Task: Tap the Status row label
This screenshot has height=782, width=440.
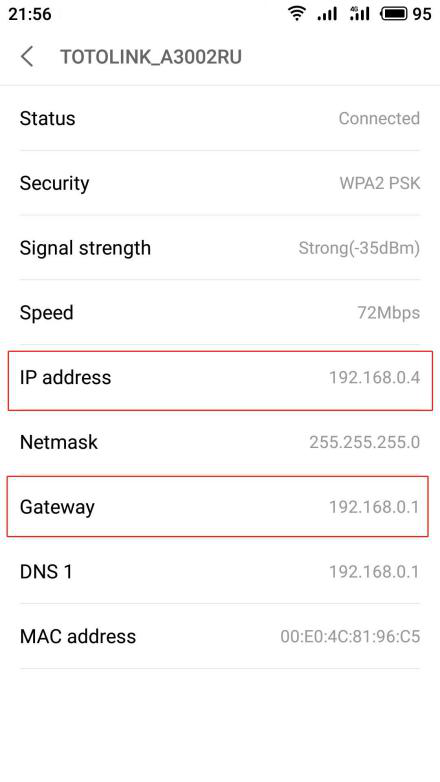Action: (47, 119)
